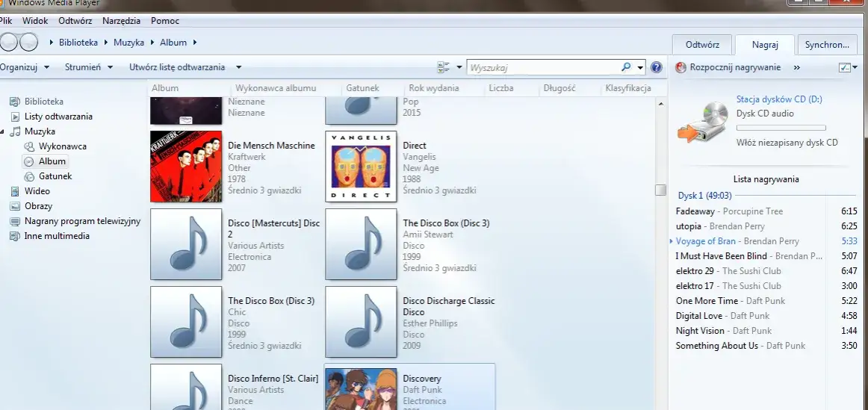Open the Organizuj dropdown
868x410 pixels.
click(25, 67)
